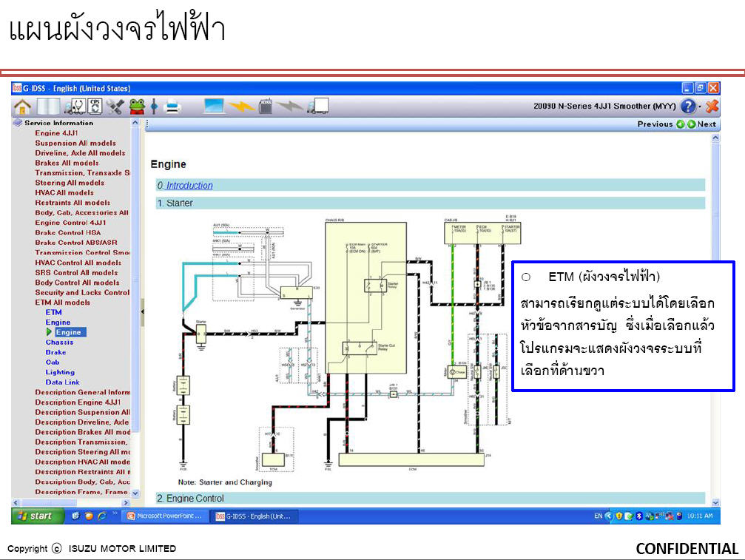Select Cab under ETM
The width and height of the screenshot is (745, 560).
[x=53, y=362]
